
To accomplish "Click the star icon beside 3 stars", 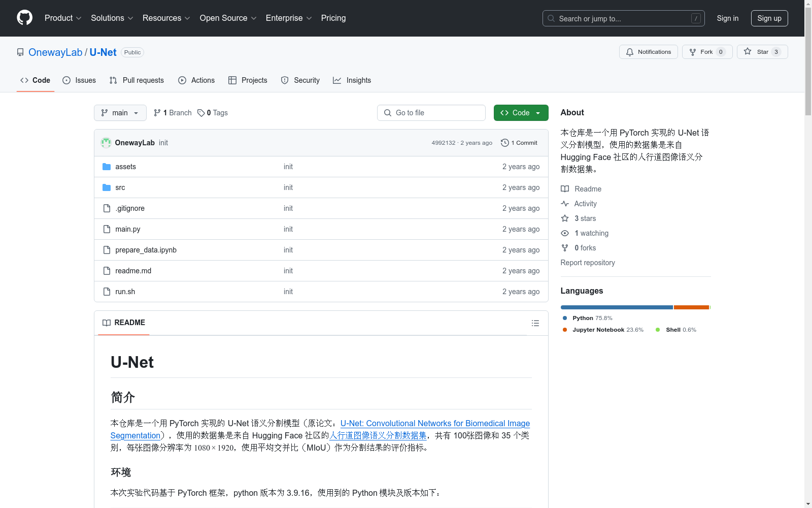I will pyautogui.click(x=565, y=218).
